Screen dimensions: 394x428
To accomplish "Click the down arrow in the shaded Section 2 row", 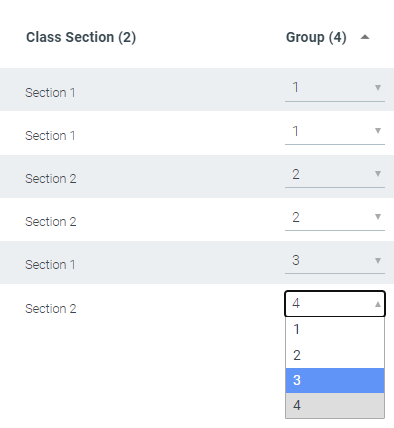I will [x=378, y=174].
